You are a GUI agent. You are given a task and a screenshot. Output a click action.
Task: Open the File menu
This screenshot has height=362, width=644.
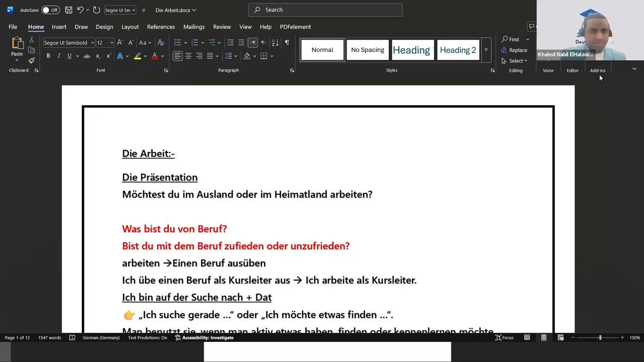(13, 27)
